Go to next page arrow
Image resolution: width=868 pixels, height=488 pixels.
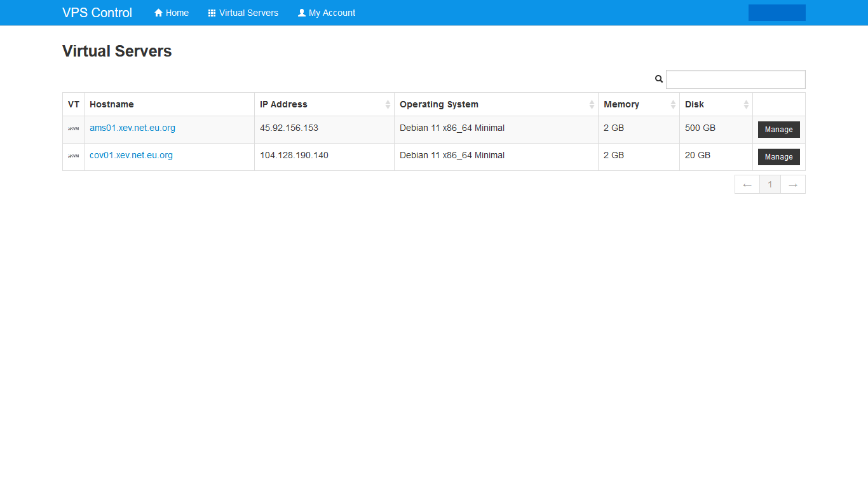point(792,185)
